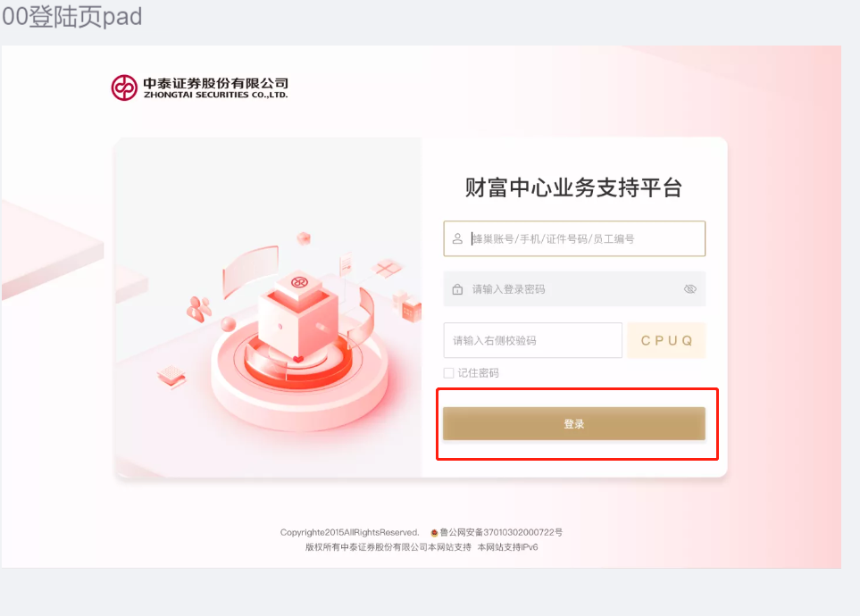Refresh the CPUQ captcha image
Image resolution: width=860 pixels, height=616 pixels.
click(x=666, y=341)
